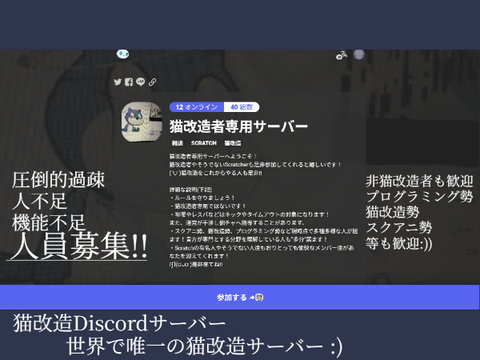
Task: Share the server via LINE
Action: [140, 82]
